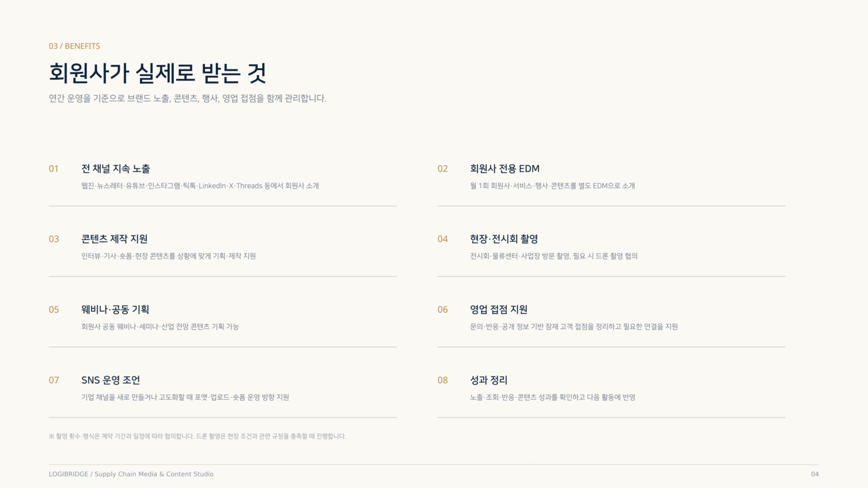Select the headline '회원사가 실제로 받는 것'

tap(157, 74)
